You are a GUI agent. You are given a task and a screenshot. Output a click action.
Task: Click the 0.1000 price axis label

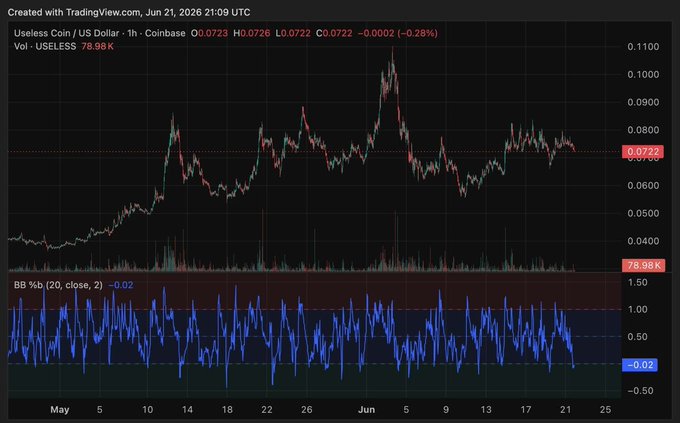point(643,74)
